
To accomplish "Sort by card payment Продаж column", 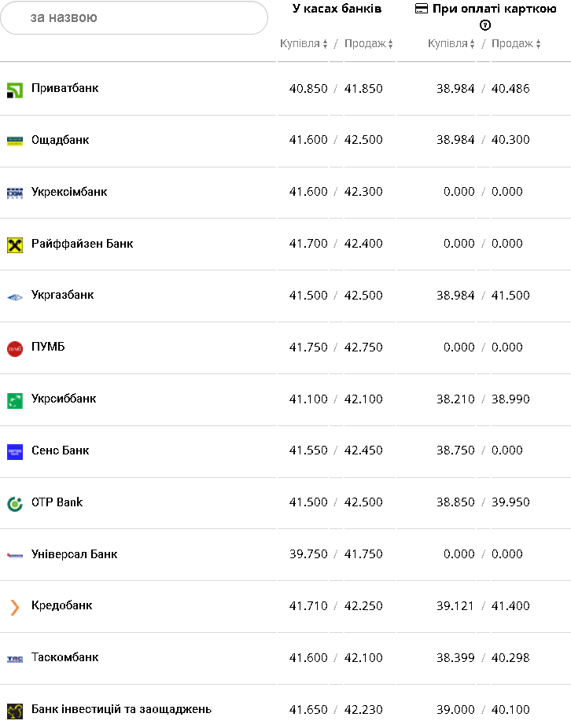I will 516,44.
